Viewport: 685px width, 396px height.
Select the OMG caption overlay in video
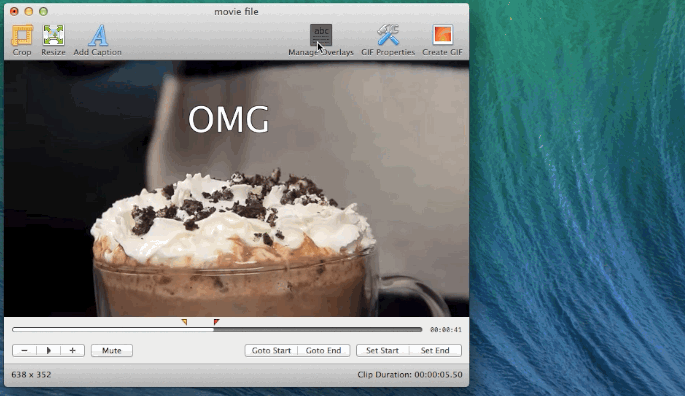coord(228,119)
